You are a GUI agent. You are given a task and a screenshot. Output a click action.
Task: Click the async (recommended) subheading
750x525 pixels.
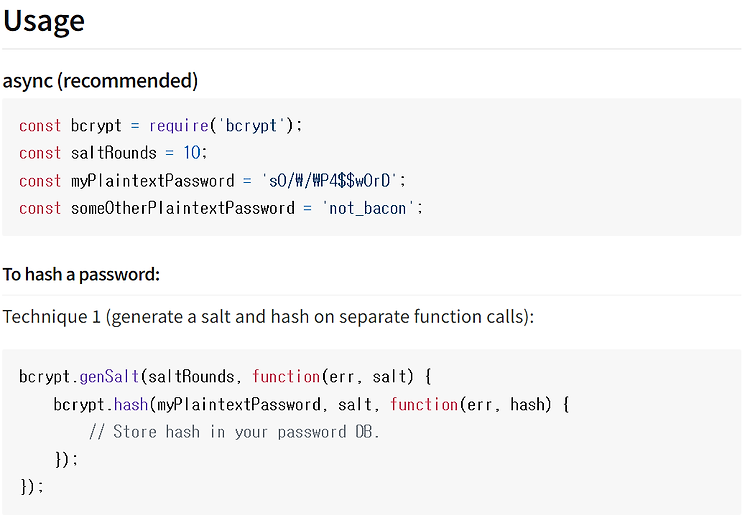100,81
